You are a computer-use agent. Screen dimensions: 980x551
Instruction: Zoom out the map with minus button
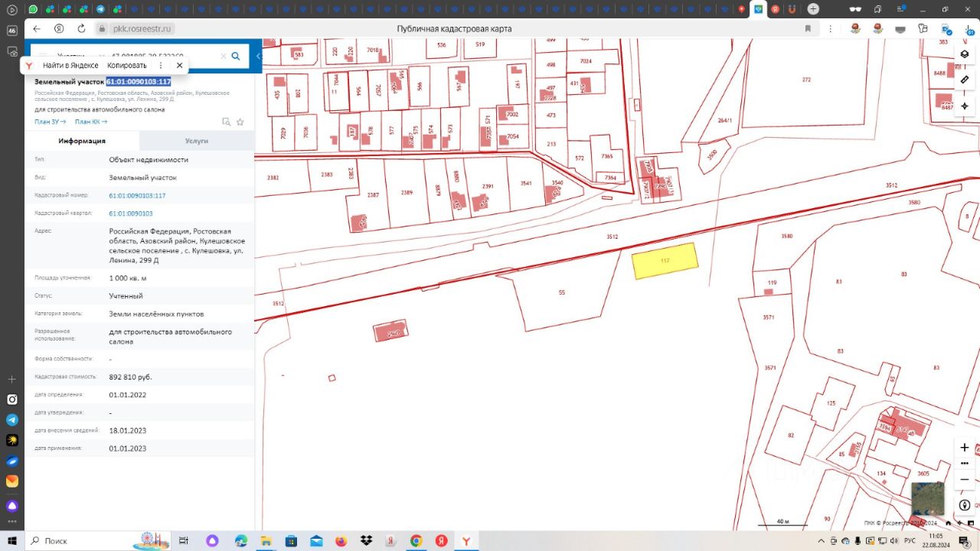click(965, 479)
